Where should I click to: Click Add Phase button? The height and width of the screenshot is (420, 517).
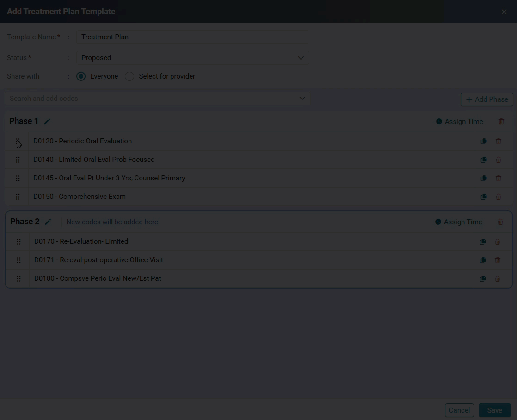(x=486, y=99)
